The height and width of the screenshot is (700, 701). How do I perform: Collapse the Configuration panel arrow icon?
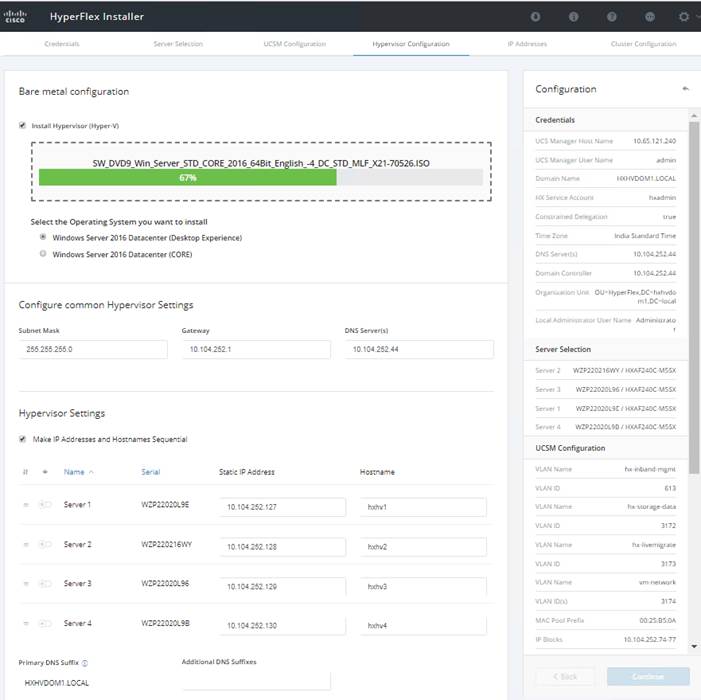tap(685, 89)
